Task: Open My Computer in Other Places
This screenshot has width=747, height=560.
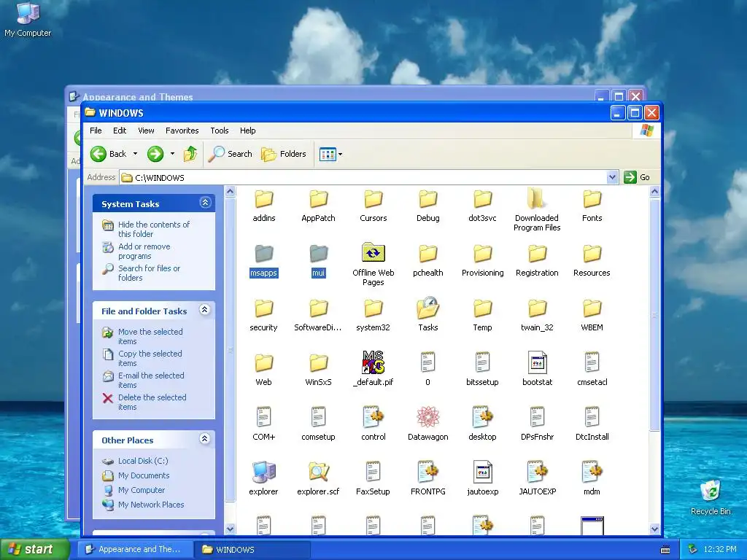Action: [142, 490]
